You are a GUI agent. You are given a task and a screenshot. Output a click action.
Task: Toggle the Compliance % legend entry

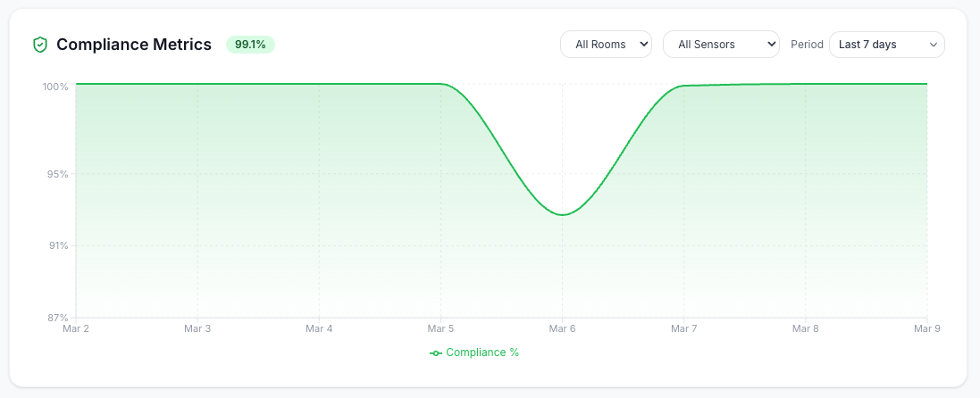474,352
